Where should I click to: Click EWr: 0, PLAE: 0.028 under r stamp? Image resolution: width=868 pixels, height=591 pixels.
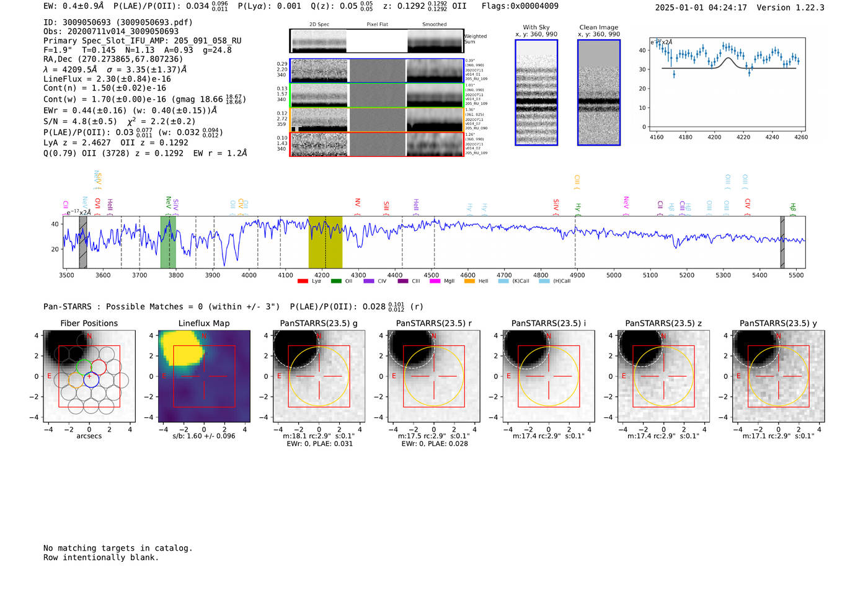click(x=434, y=443)
